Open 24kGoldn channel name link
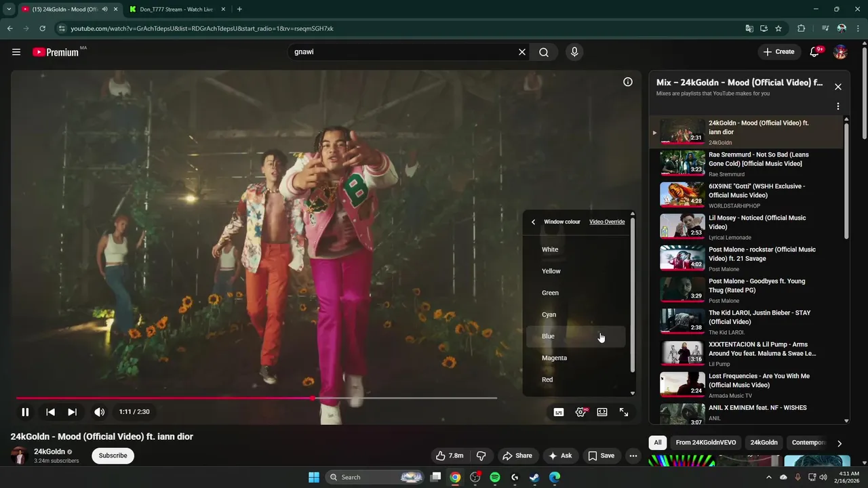Image resolution: width=868 pixels, height=488 pixels. (50, 451)
